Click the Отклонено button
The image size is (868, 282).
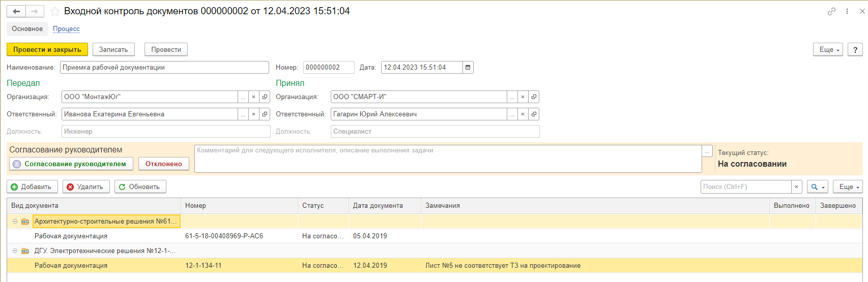pyautogui.click(x=163, y=164)
